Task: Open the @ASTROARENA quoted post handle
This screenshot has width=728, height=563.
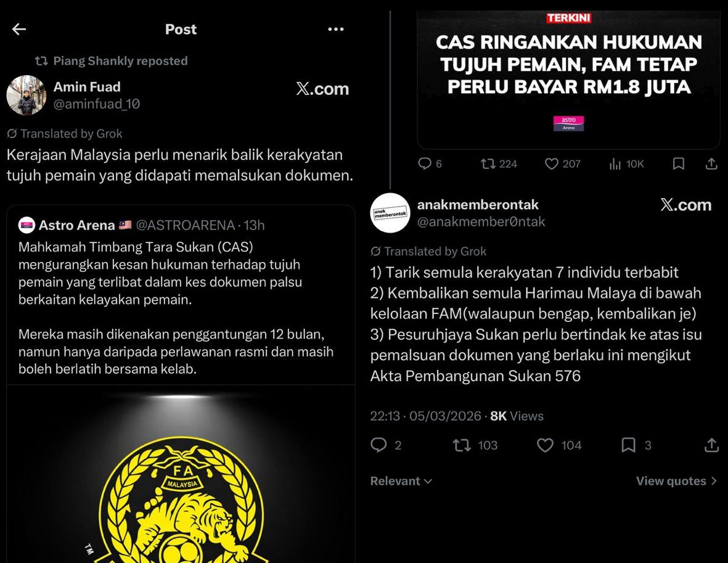Action: coord(186,225)
